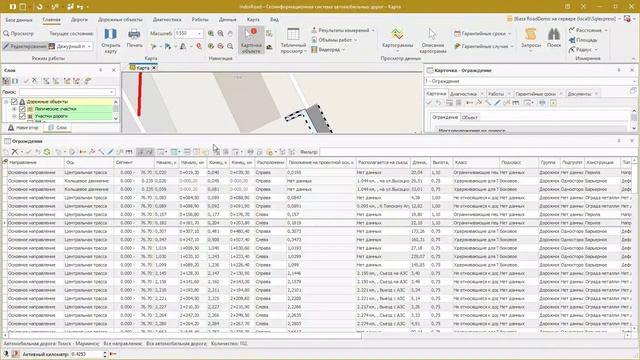Click the Активный километр value field
640x360 pixels.
[x=86, y=354]
